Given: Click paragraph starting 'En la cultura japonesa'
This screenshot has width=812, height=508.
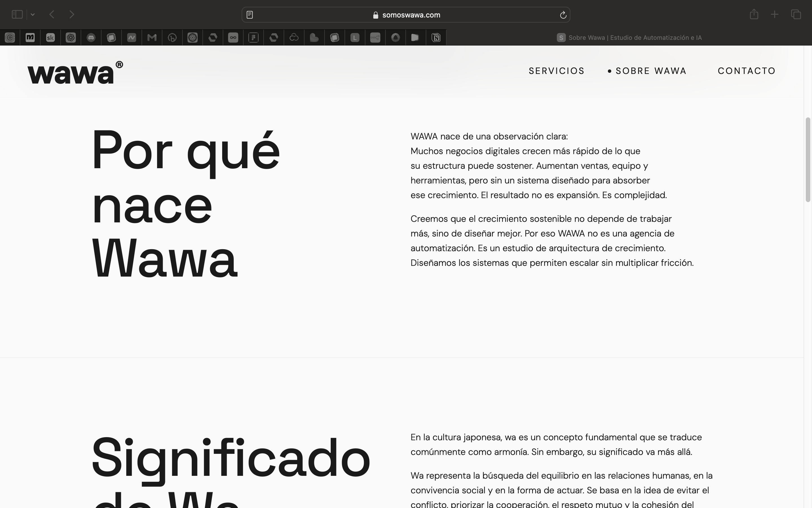Looking at the screenshot, I should point(556,444).
